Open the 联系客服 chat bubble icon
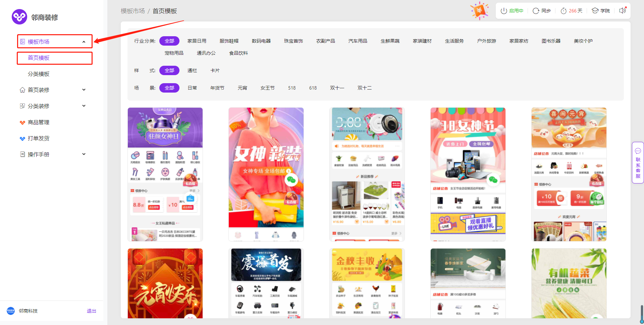The height and width of the screenshot is (325, 644). click(x=638, y=151)
